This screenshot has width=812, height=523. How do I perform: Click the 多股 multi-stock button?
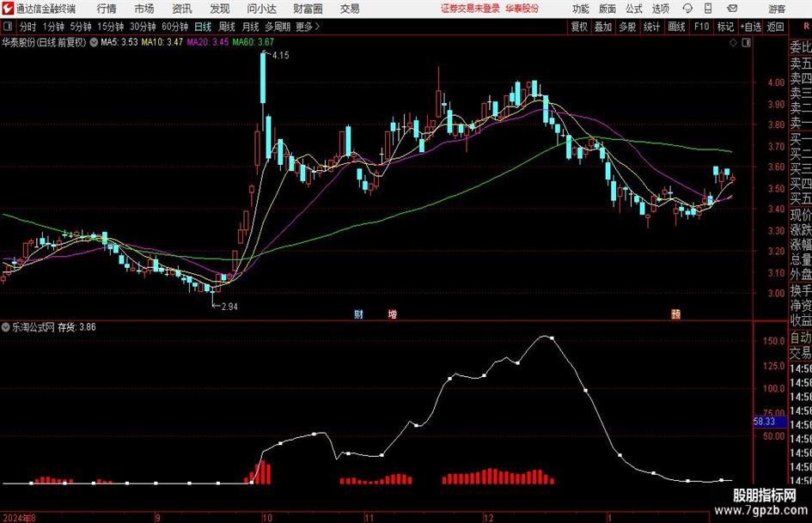click(627, 27)
